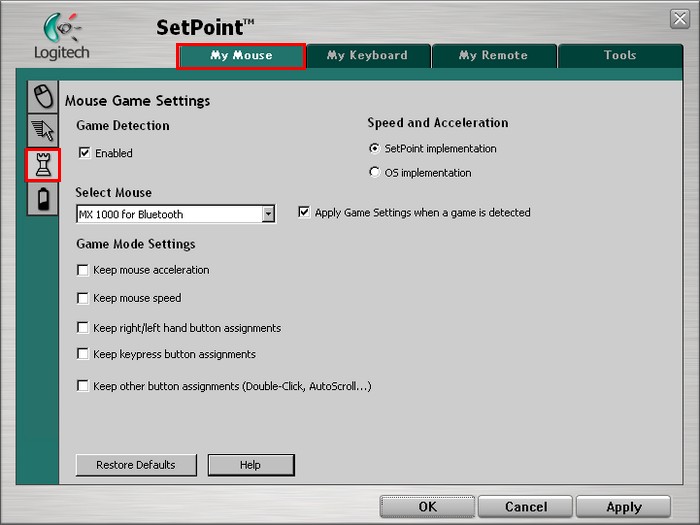
Task: Open the battery status sidebar icon
Action: pyautogui.click(x=43, y=199)
